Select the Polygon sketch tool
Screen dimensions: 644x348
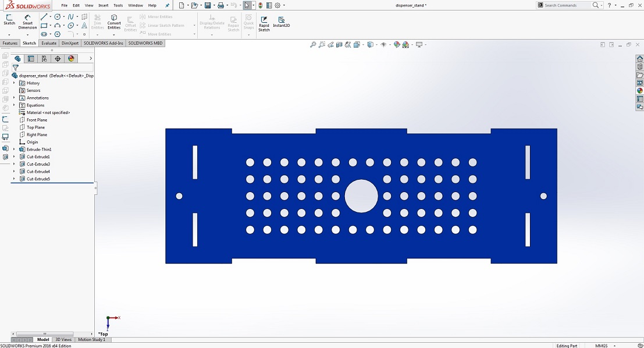(58, 34)
